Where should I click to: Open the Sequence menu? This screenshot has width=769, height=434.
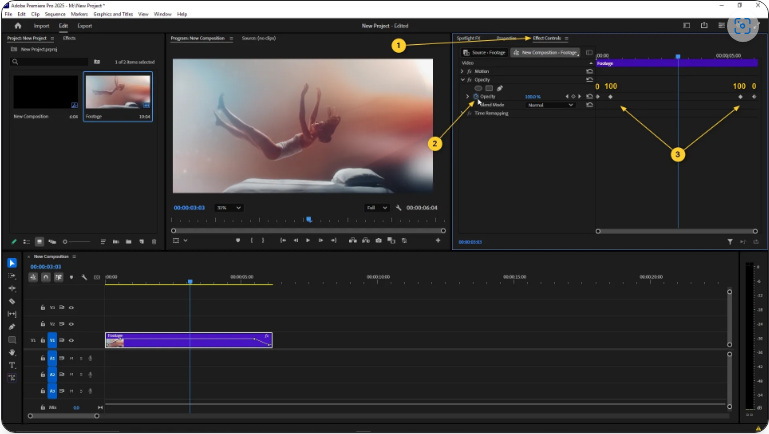tap(55, 14)
